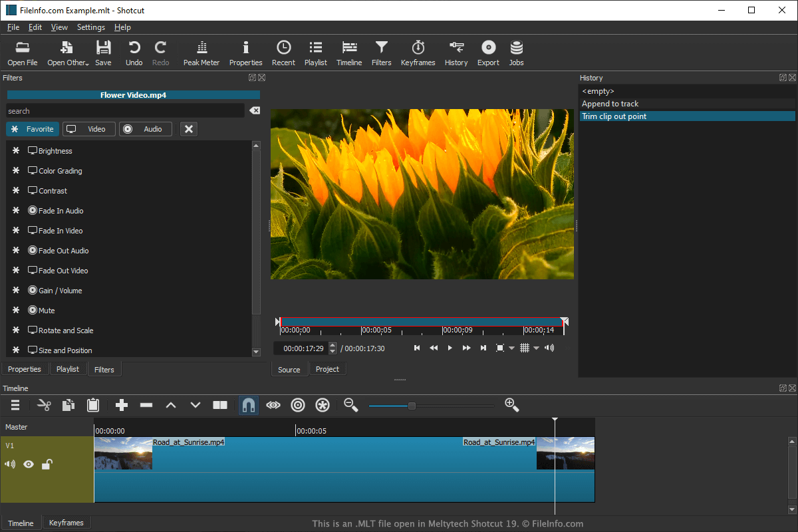The height and width of the screenshot is (532, 798).
Task: Append clip with the plus icon
Action: pos(121,405)
